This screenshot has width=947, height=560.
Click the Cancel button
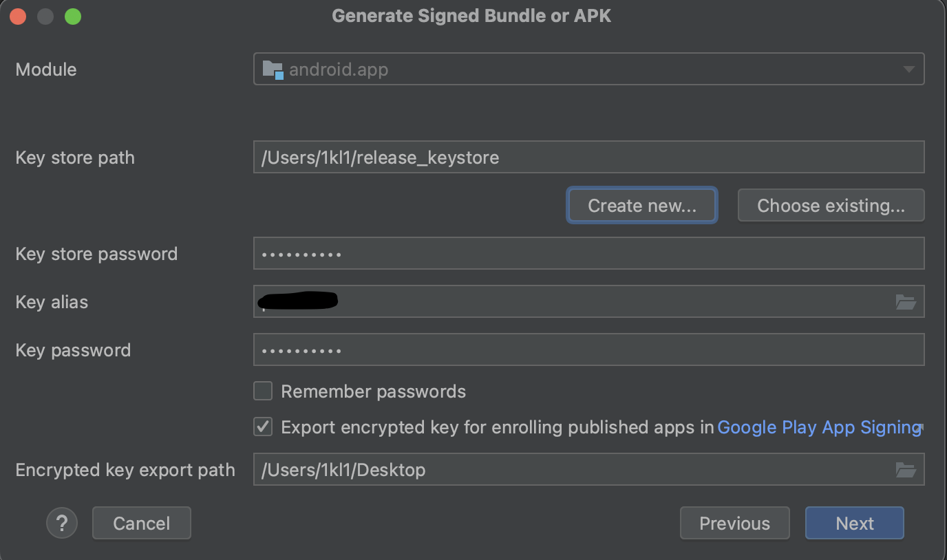tap(141, 524)
